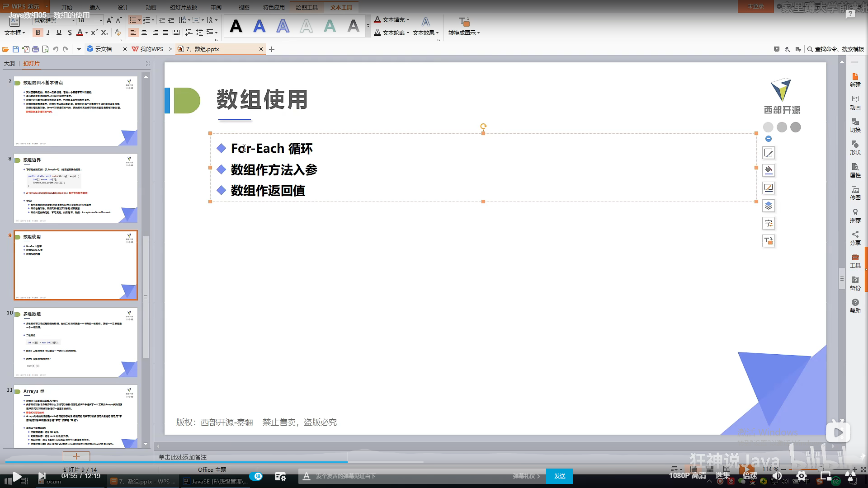Screen dimensions: 868x488
Task: Open the font size dropdown
Action: (101, 20)
